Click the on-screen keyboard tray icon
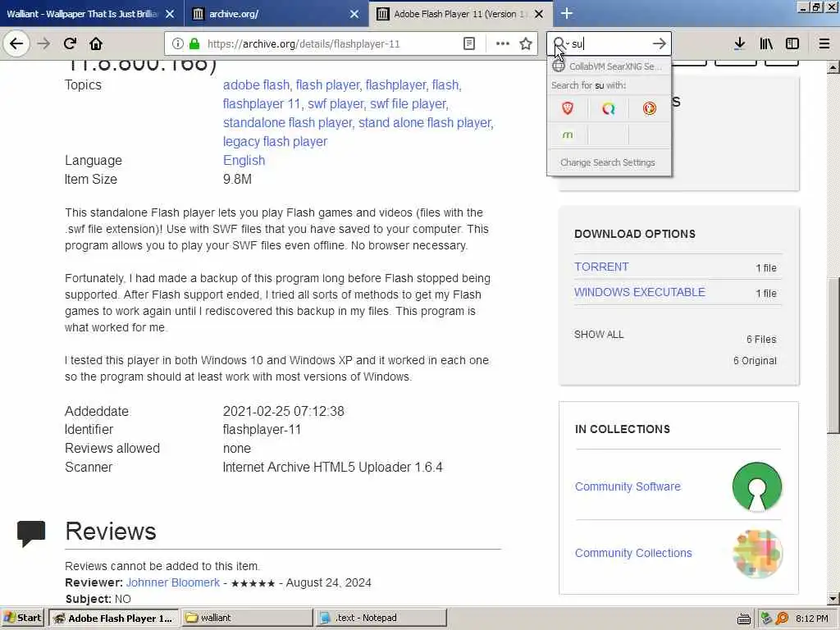 (743, 619)
